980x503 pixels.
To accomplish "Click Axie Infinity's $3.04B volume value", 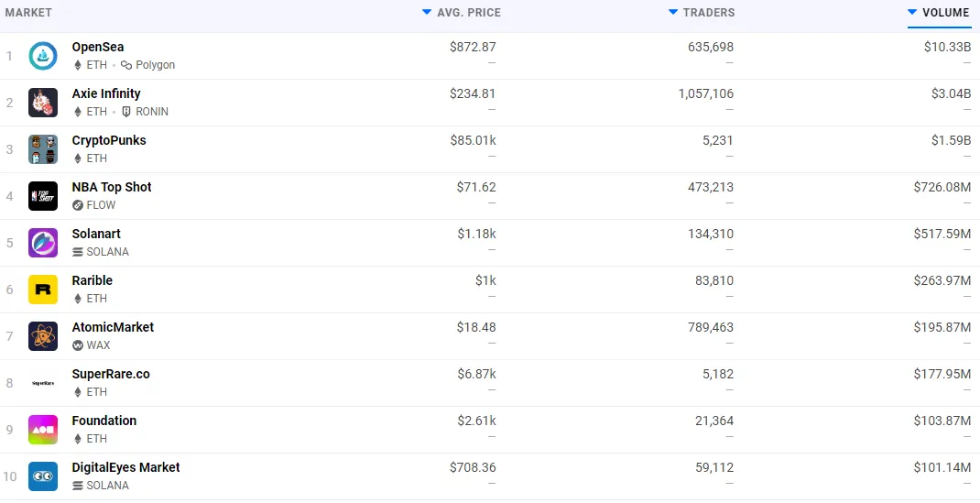I will coord(952,93).
